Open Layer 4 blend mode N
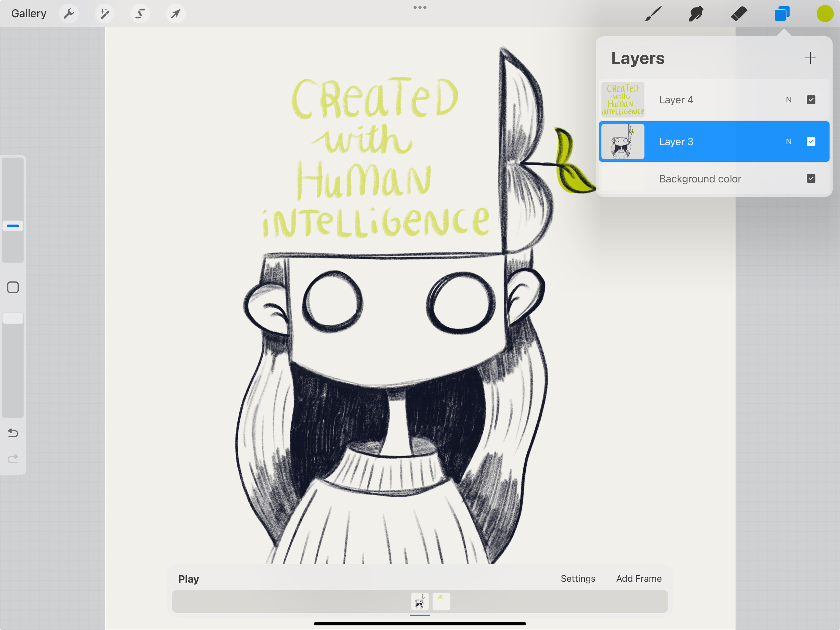The height and width of the screenshot is (630, 840). (x=789, y=100)
